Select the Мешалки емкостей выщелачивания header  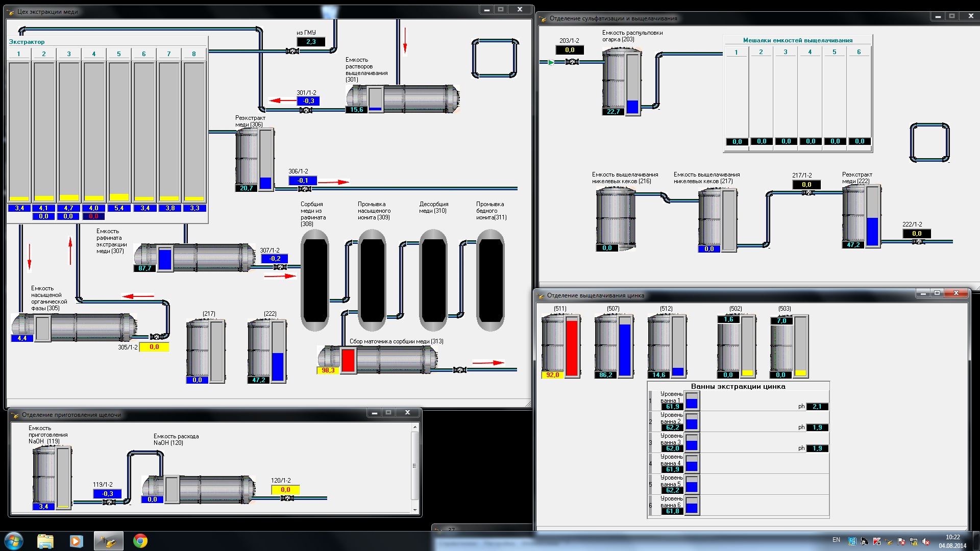pyautogui.click(x=798, y=40)
